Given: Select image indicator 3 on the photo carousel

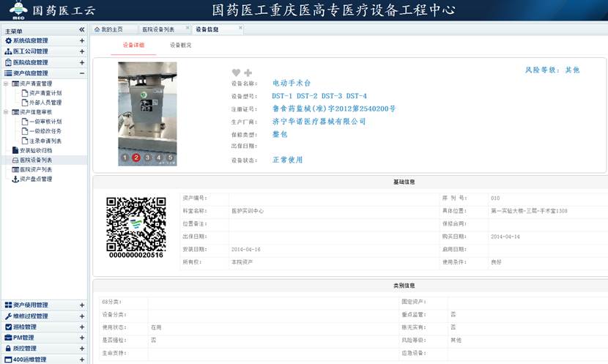Looking at the screenshot, I should 148,157.
